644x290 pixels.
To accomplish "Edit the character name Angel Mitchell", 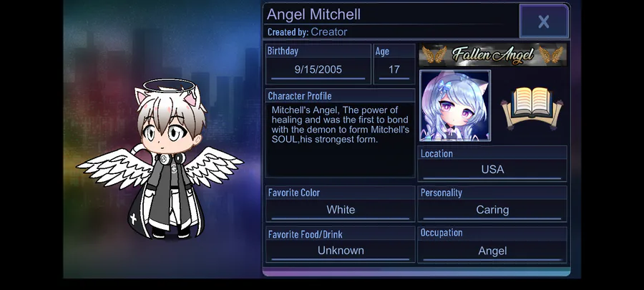I will 314,14.
